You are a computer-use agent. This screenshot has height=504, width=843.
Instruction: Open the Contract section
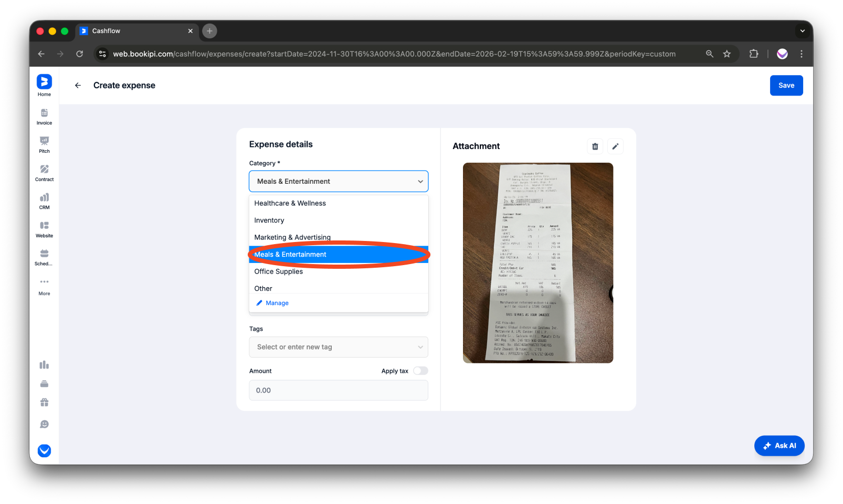point(44,173)
